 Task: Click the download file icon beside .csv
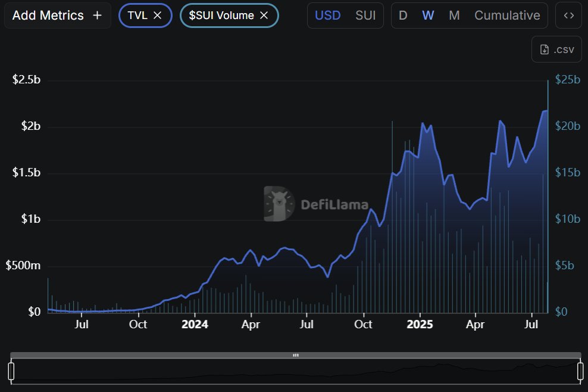545,49
